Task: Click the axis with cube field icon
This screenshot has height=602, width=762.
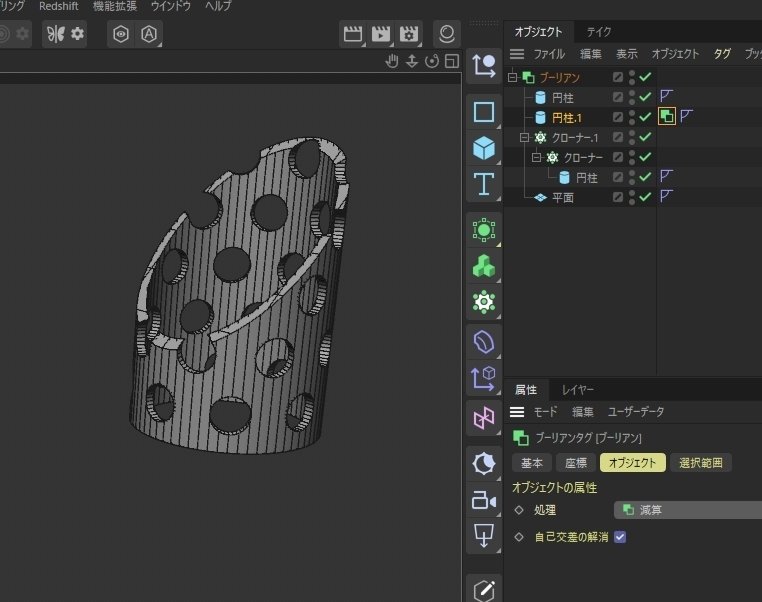Action: coord(484,378)
